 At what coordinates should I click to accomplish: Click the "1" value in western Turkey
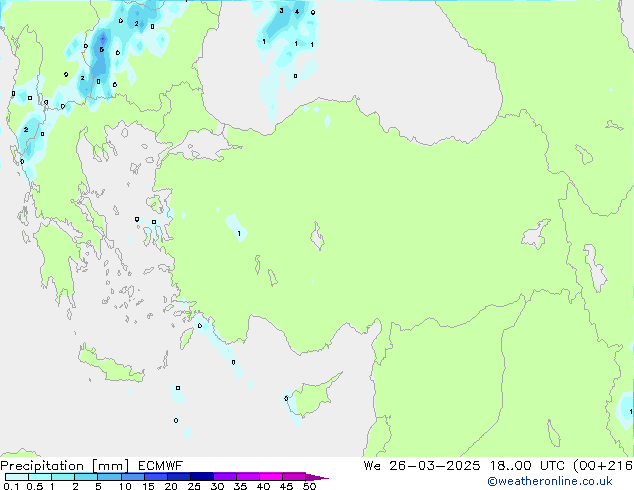239,234
